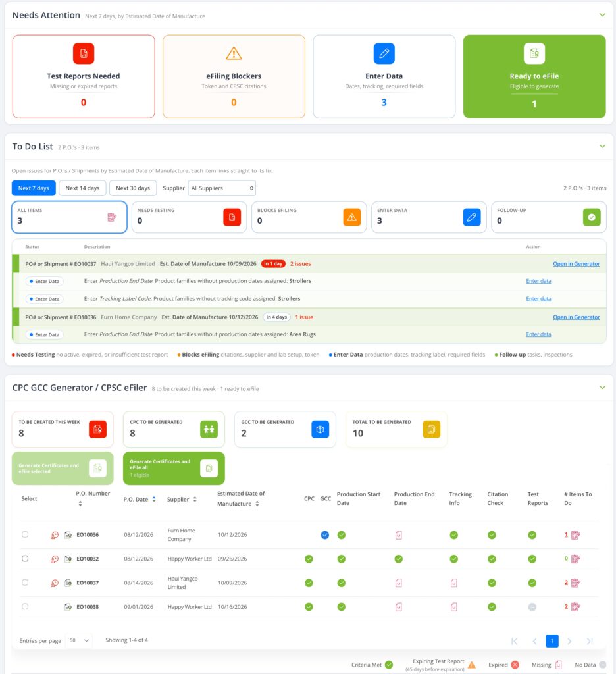Click the Total To Be Generated document icon
Screen dimensions: 616x674
coord(432,429)
